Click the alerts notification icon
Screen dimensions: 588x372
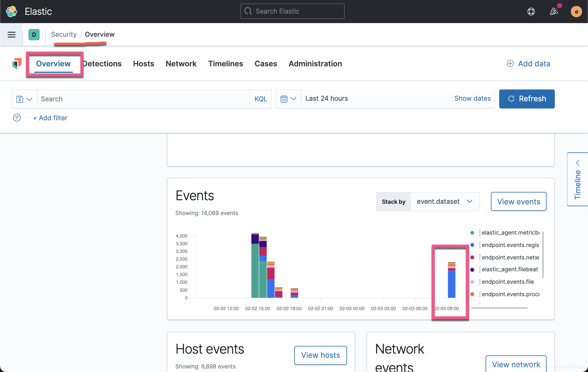click(554, 12)
